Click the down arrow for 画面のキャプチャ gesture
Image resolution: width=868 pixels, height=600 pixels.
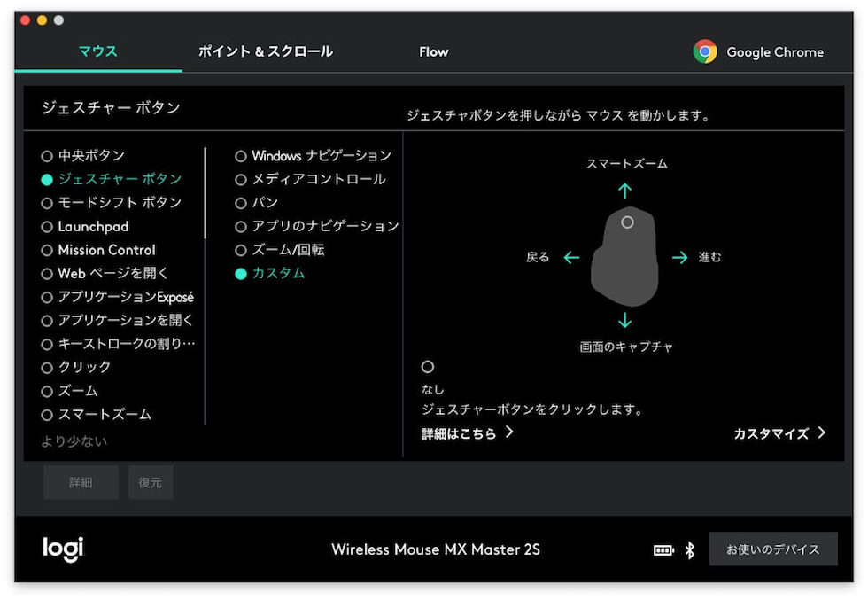point(625,321)
